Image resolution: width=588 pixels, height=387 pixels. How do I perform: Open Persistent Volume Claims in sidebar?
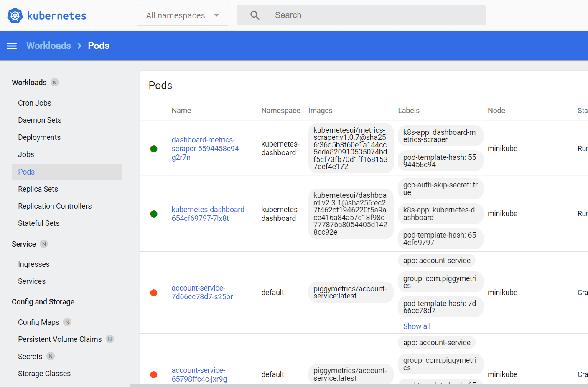tap(60, 339)
